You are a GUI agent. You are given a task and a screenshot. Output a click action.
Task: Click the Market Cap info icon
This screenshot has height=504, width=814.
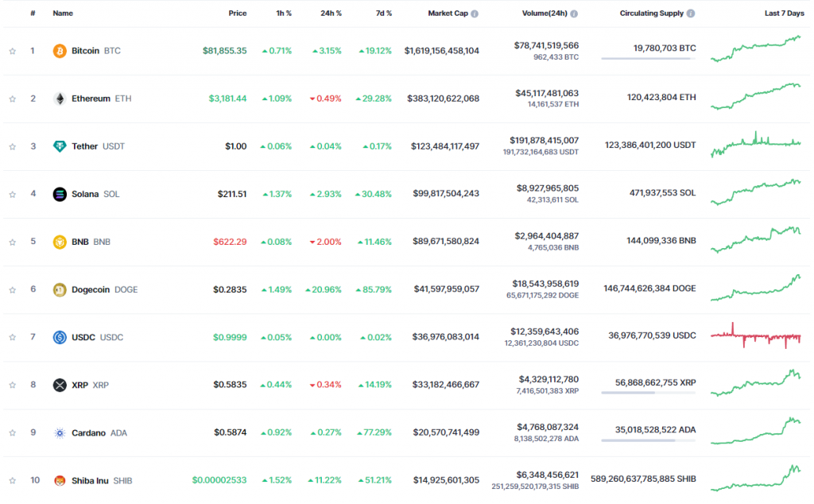click(x=475, y=14)
